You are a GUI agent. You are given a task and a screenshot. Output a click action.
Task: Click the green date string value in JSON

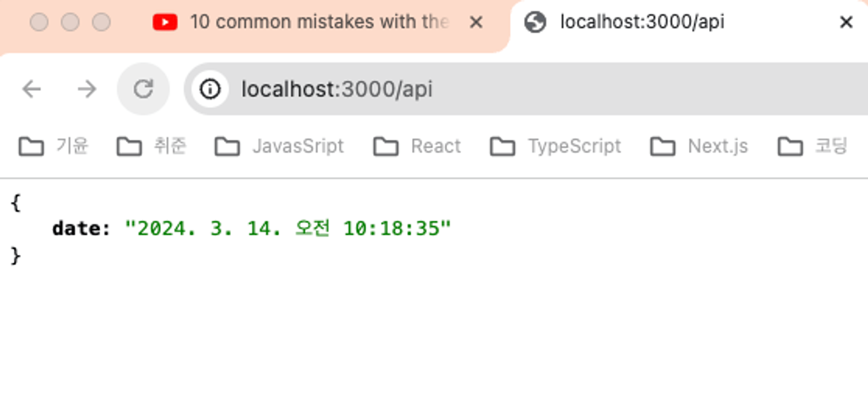click(288, 228)
